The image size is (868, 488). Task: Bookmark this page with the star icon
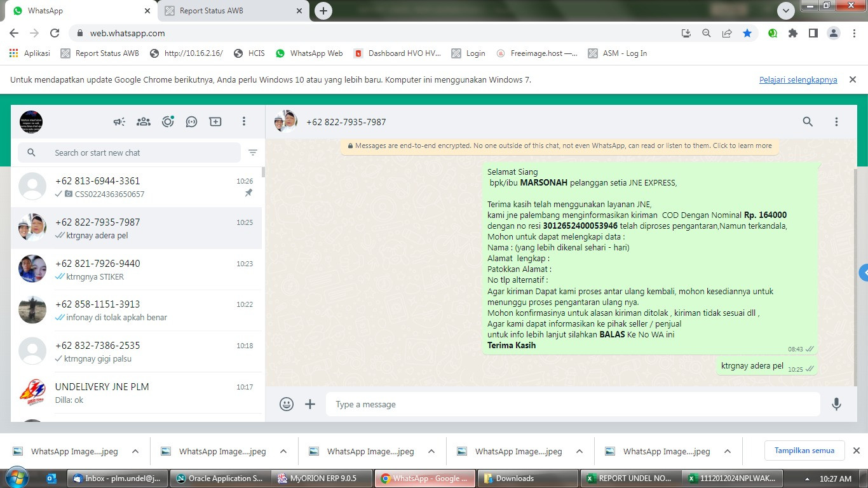pyautogui.click(x=747, y=33)
